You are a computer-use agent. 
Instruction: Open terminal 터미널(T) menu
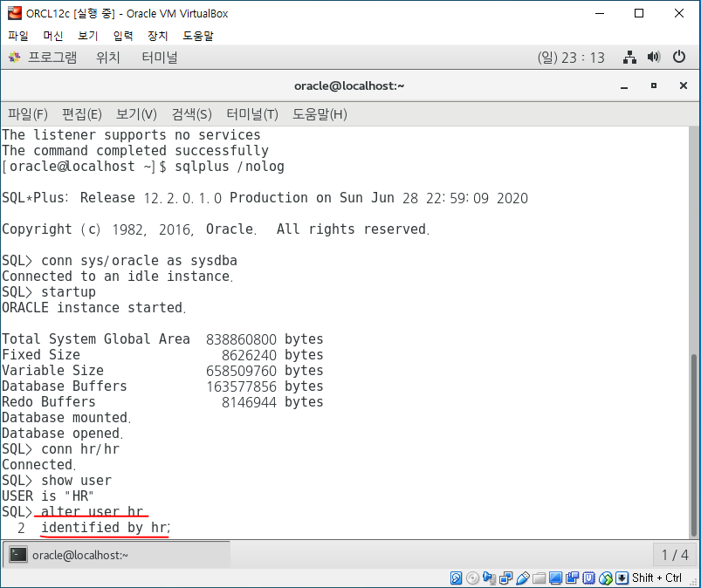252,114
